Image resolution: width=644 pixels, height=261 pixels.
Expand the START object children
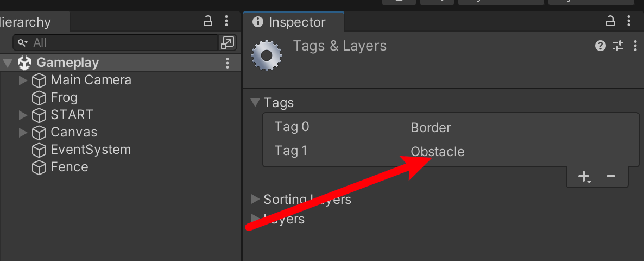point(23,115)
